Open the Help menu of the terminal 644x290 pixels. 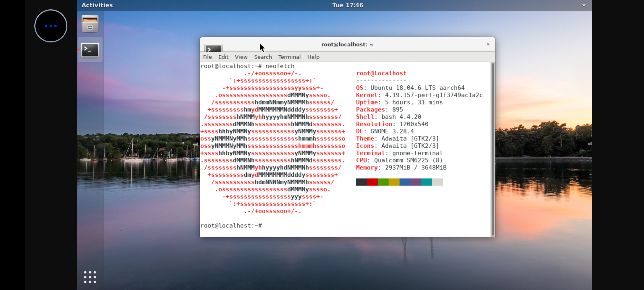tap(313, 57)
